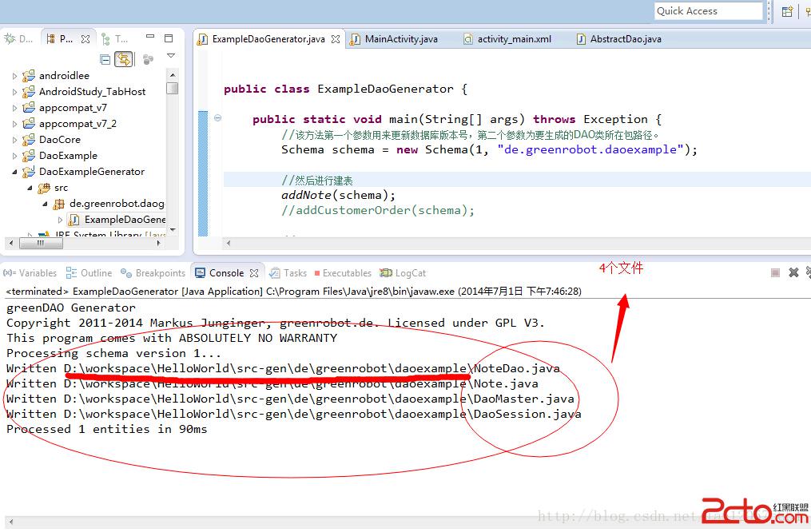Select the androidlee project
The image size is (811, 532).
(64, 75)
